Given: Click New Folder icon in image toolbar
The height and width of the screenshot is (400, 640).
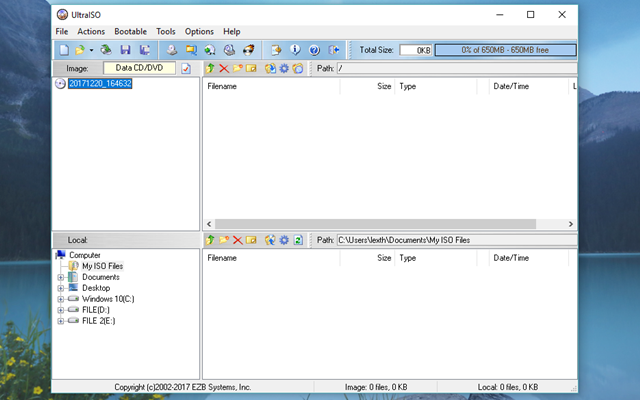Looking at the screenshot, I should pyautogui.click(x=238, y=68).
